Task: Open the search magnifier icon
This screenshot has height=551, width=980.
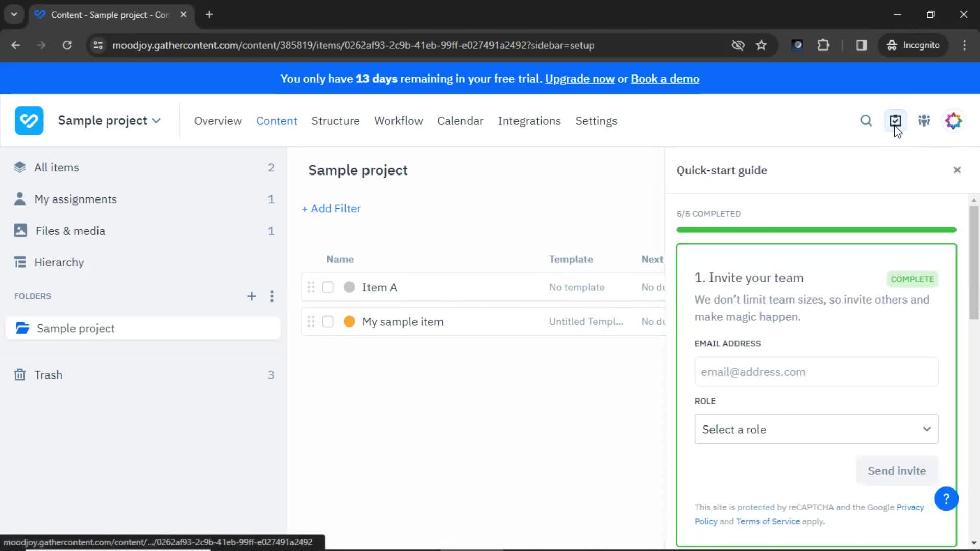Action: click(866, 120)
